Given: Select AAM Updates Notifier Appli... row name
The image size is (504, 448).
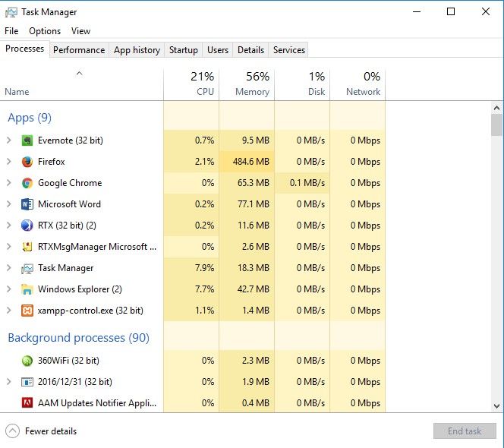Looking at the screenshot, I should pyautogui.click(x=97, y=403).
